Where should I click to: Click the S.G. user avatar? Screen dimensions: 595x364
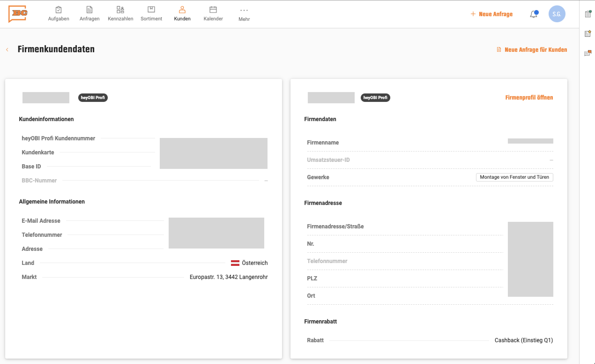(x=557, y=14)
